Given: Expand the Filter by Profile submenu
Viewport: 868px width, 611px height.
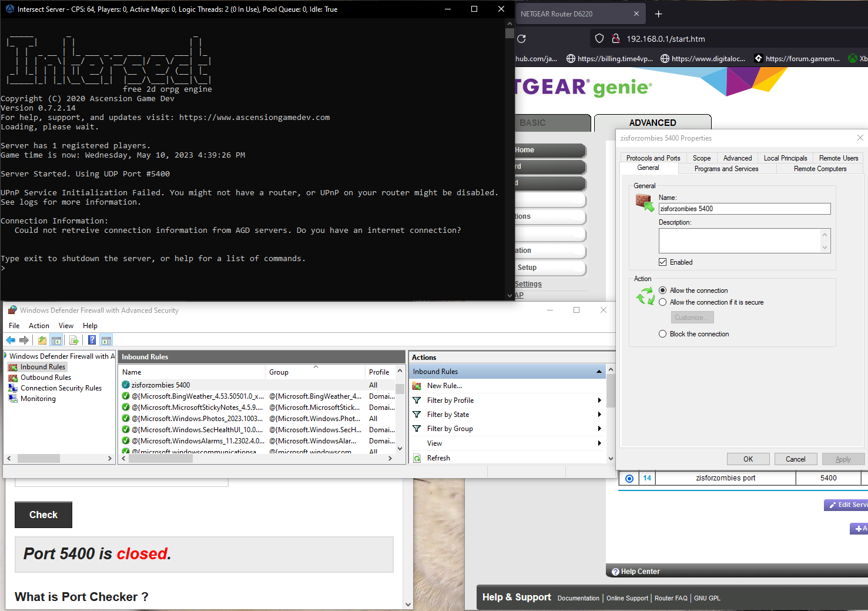Looking at the screenshot, I should pyautogui.click(x=451, y=400).
